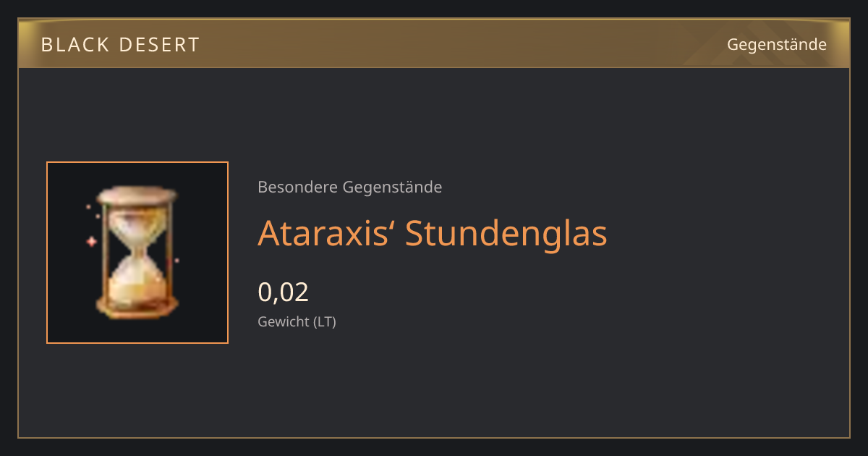Open the Besondere Gegenstände category

[350, 187]
